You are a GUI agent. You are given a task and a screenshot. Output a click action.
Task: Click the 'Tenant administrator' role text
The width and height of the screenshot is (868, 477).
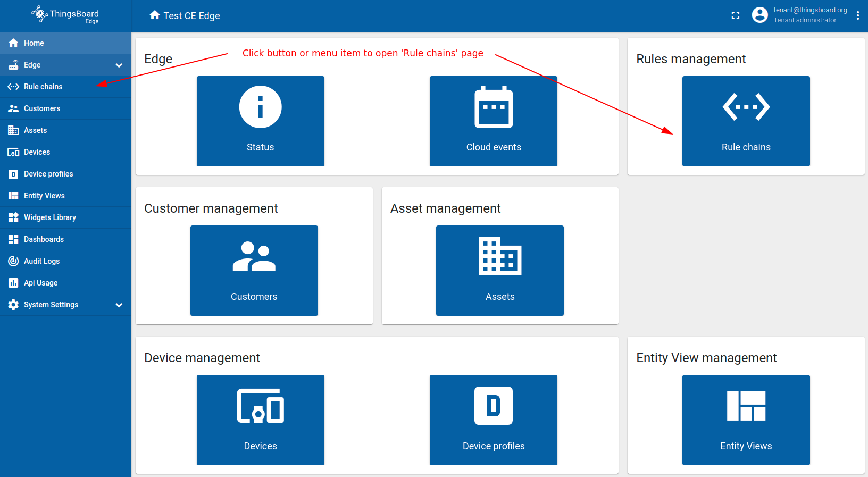(805, 20)
